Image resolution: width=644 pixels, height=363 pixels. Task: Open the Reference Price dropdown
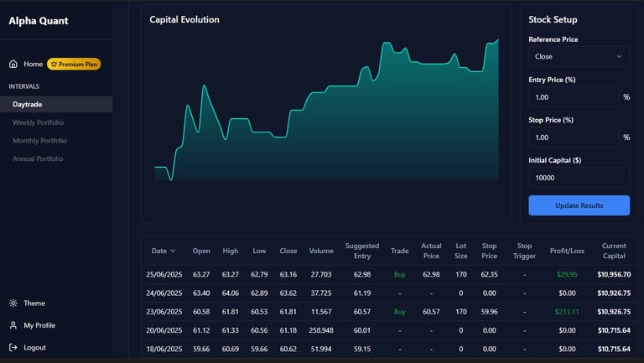coord(579,57)
